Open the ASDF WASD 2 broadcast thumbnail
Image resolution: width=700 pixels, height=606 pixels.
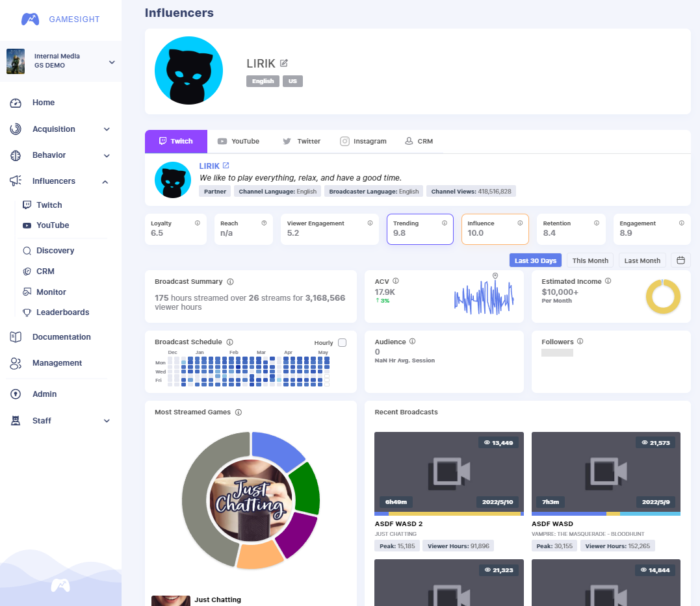[449, 473]
